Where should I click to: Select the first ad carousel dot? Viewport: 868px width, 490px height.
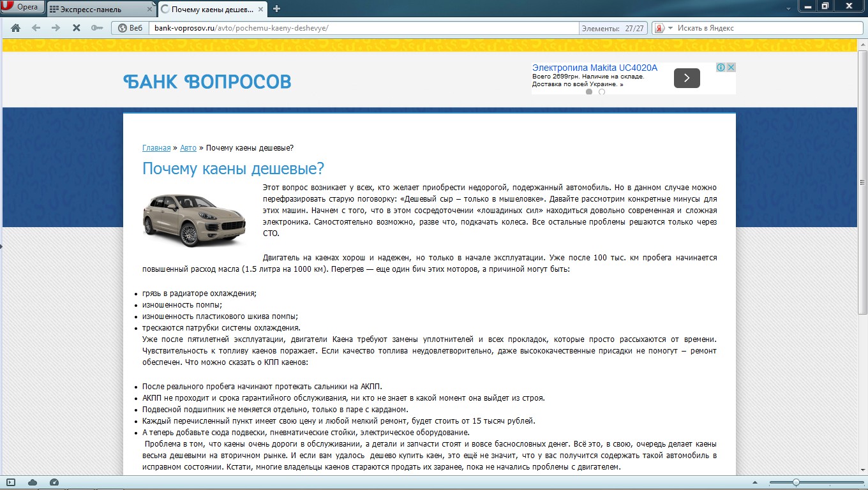click(589, 92)
